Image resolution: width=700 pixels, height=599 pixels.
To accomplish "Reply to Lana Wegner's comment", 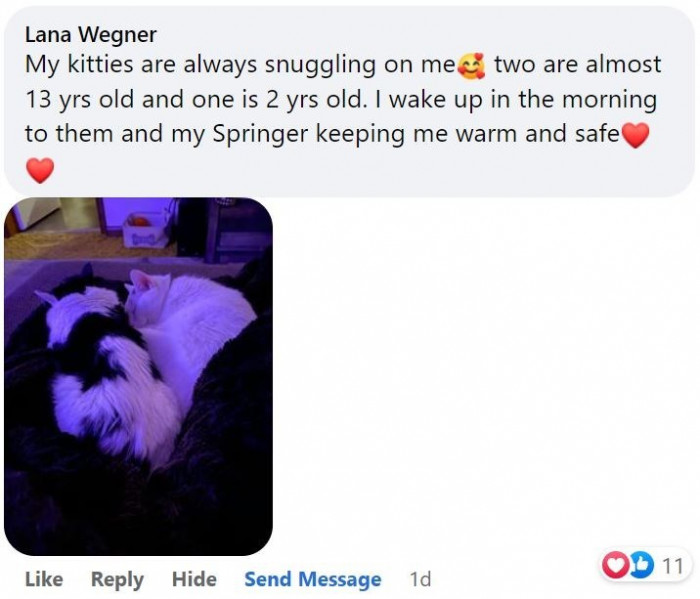I will (117, 580).
